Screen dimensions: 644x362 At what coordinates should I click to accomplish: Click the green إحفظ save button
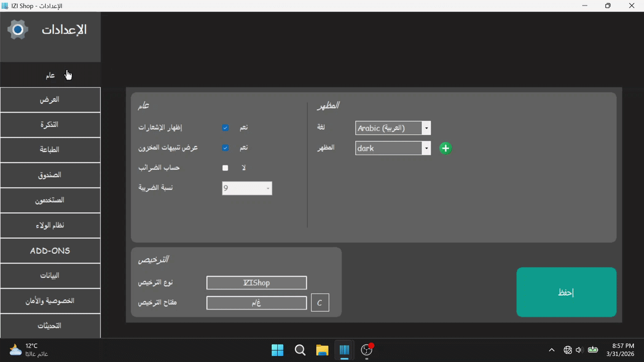566,292
